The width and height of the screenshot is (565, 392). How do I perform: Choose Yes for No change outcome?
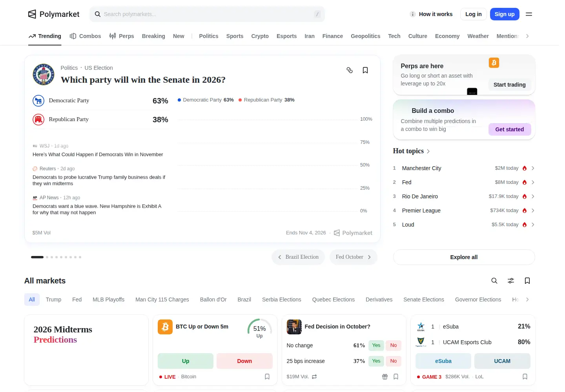376,345
